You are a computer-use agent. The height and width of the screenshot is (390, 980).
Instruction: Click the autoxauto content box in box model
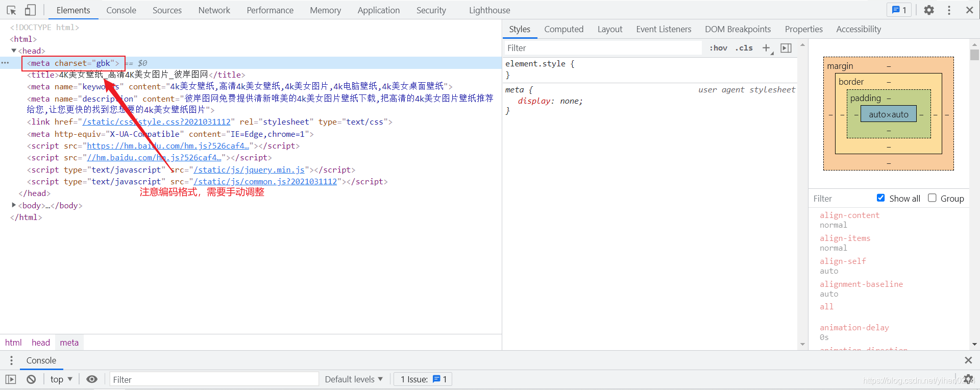[889, 114]
